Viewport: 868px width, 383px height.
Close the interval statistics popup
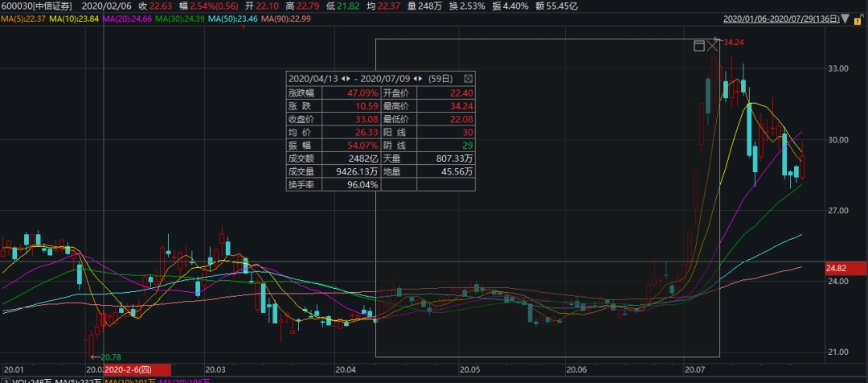coord(469,78)
